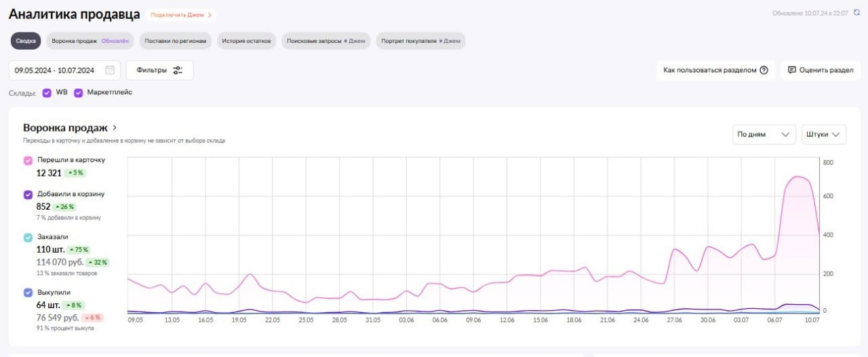Click the refresh data icon
The image size is (868, 357).
click(856, 13)
